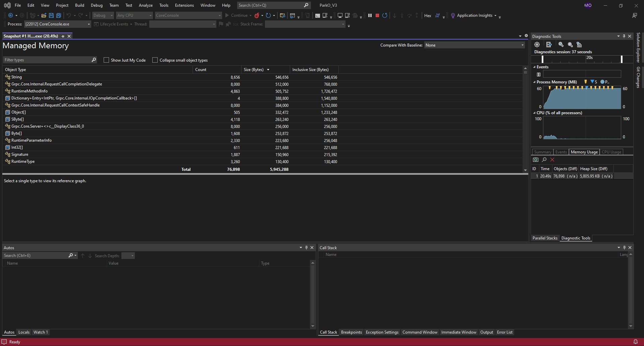Restart the debug session
This screenshot has width=644, height=346.
pos(385,15)
